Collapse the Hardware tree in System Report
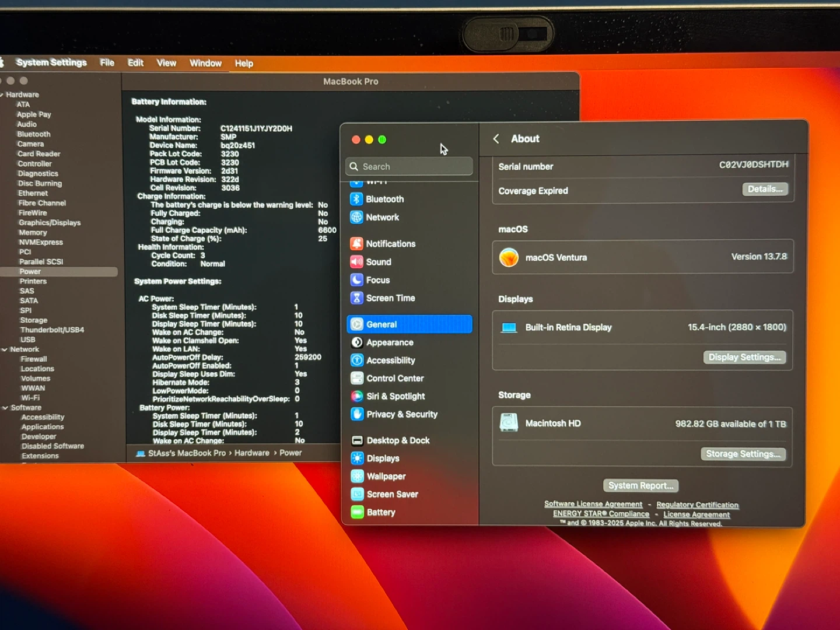840x630 pixels. tap(2, 94)
